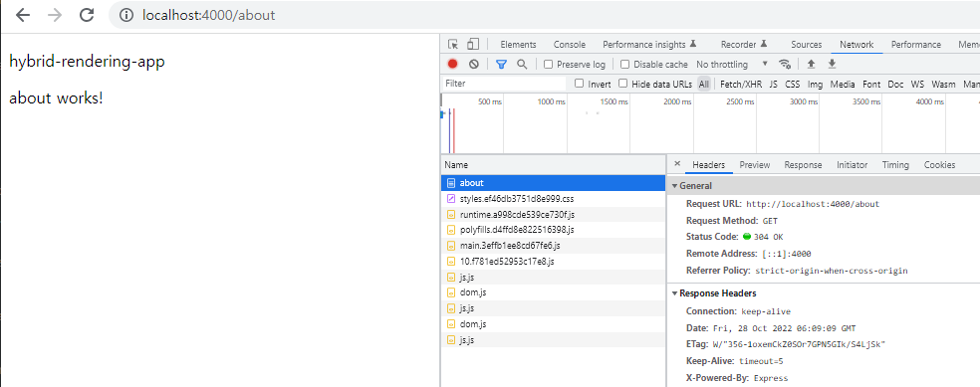Filter requests by Media
The image size is (980, 387).
[x=843, y=84]
